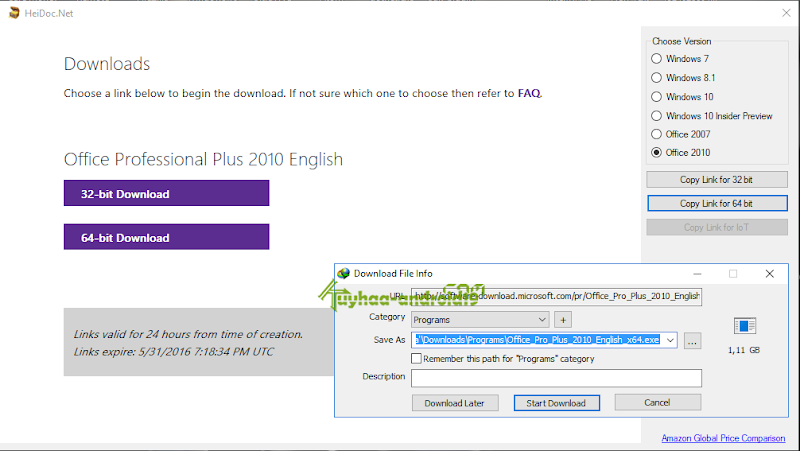Click into the URL field
800x451 pixels.
(x=556, y=296)
